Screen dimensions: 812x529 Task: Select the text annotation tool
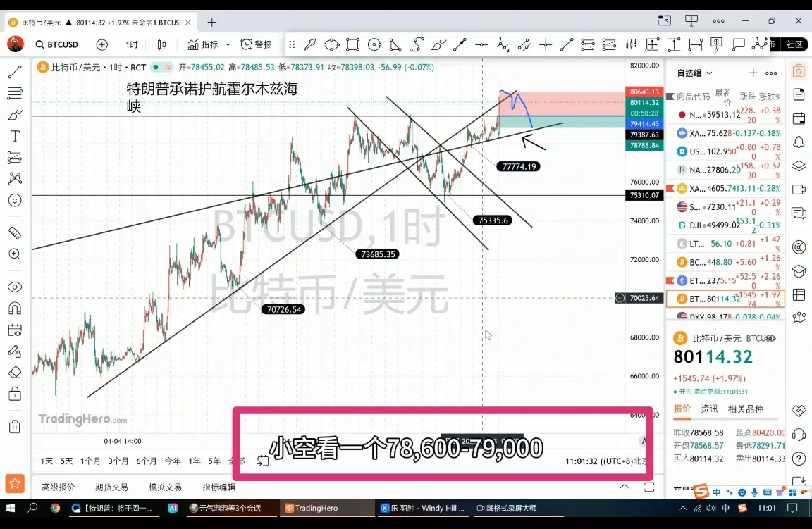pyautogui.click(x=15, y=136)
